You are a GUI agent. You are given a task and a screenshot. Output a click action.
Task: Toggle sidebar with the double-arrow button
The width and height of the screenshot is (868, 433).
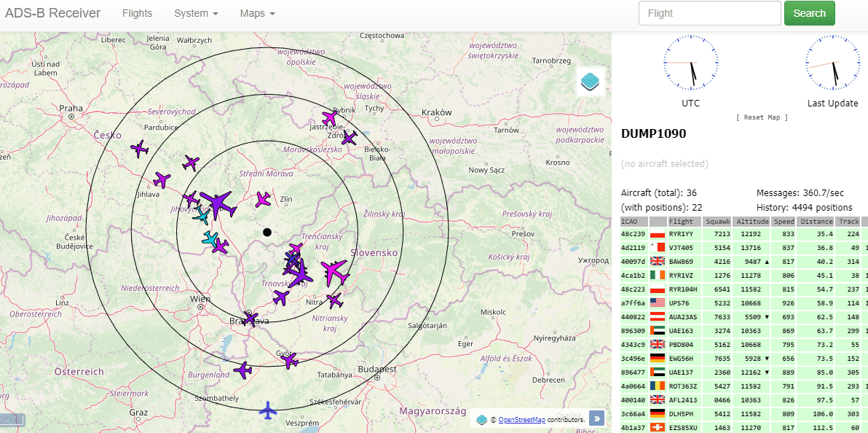pos(596,418)
